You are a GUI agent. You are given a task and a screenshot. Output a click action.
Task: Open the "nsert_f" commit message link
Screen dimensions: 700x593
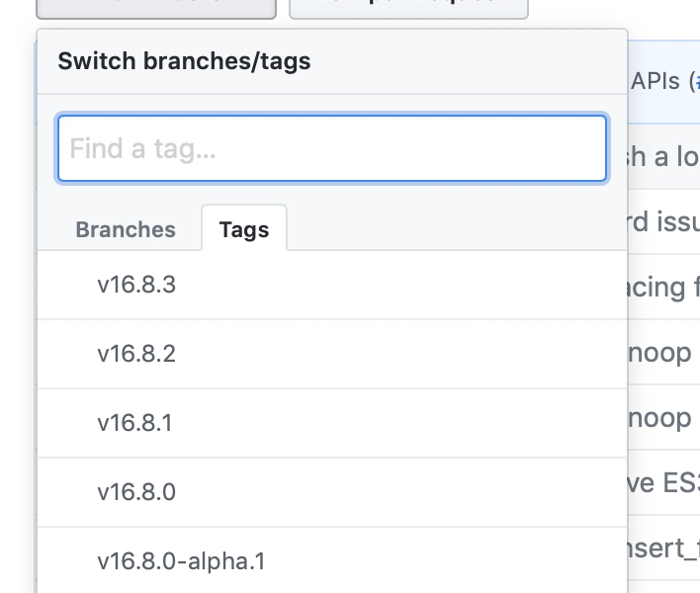click(663, 548)
